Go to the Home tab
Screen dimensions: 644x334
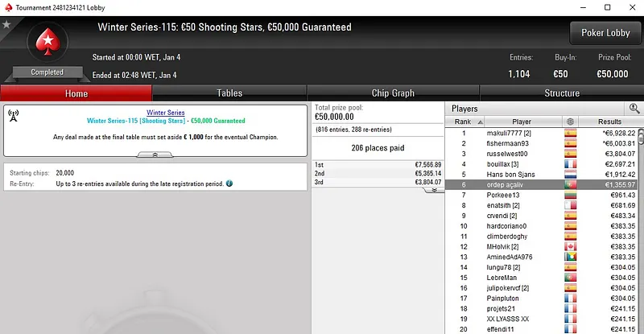(76, 93)
